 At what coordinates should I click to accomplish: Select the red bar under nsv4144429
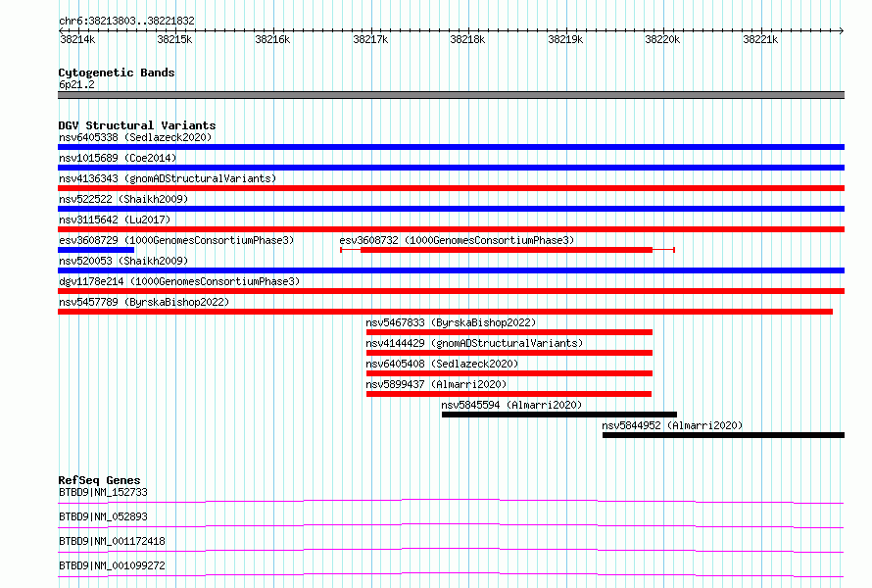click(509, 353)
